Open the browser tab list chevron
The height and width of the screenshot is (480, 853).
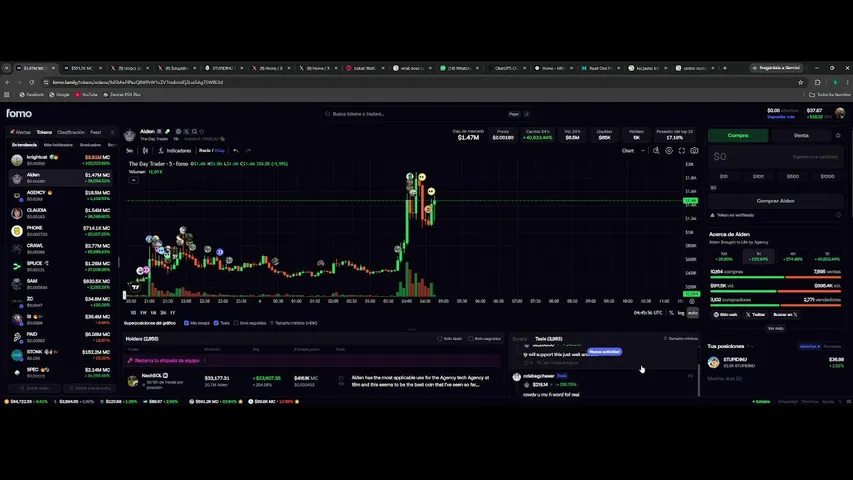pyautogui.click(x=7, y=68)
